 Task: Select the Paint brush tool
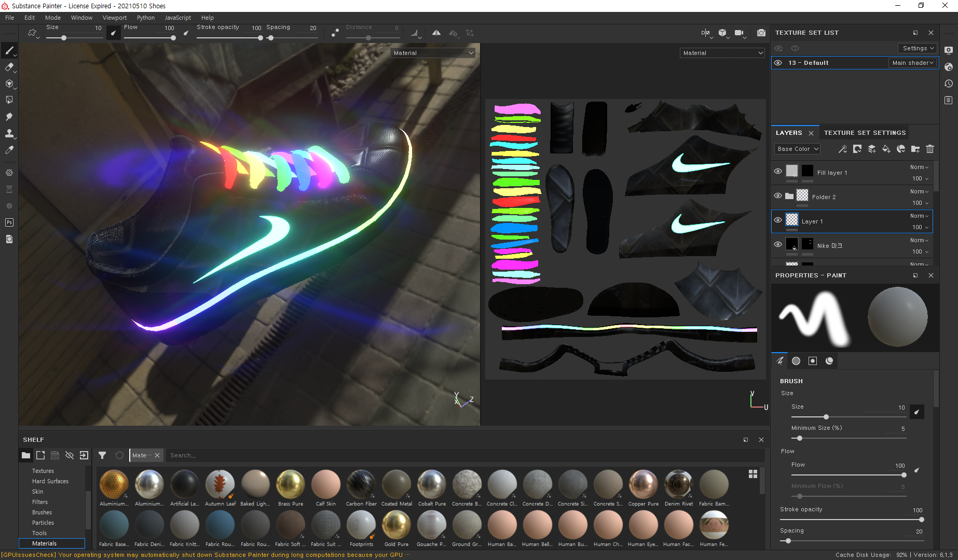pos(9,50)
